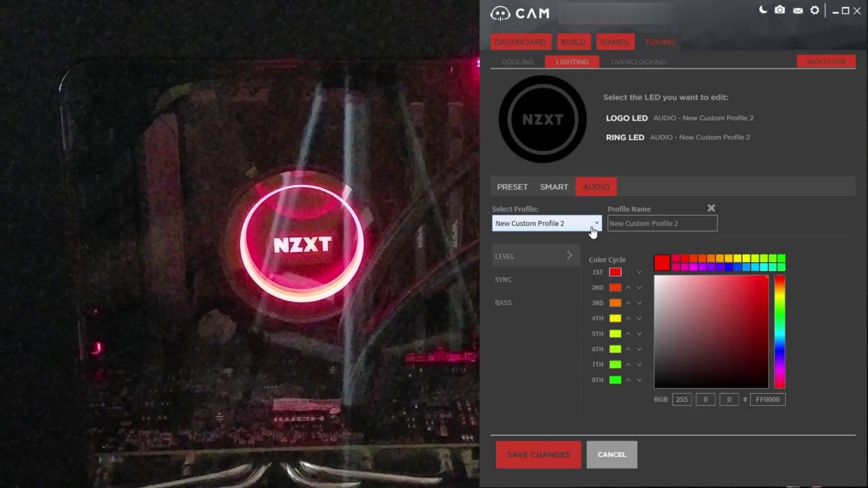This screenshot has height=488, width=868.
Task: Open the envelope message icon
Action: click(x=797, y=10)
